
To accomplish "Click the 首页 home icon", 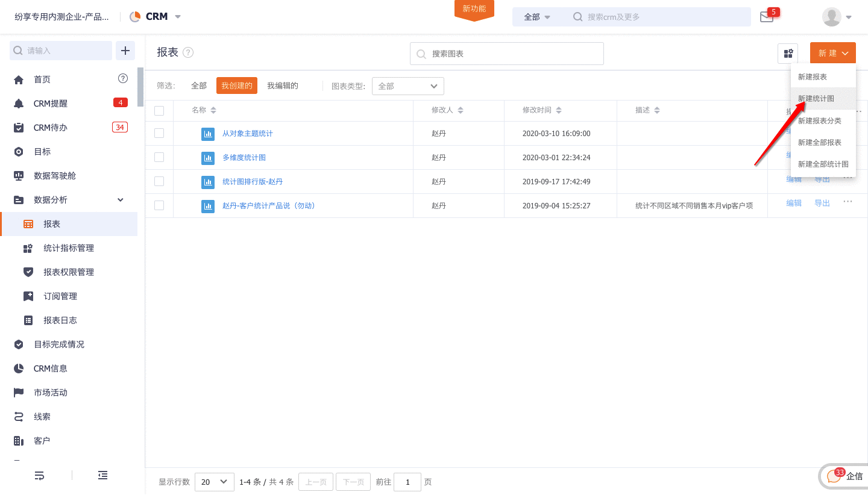I will pyautogui.click(x=19, y=79).
